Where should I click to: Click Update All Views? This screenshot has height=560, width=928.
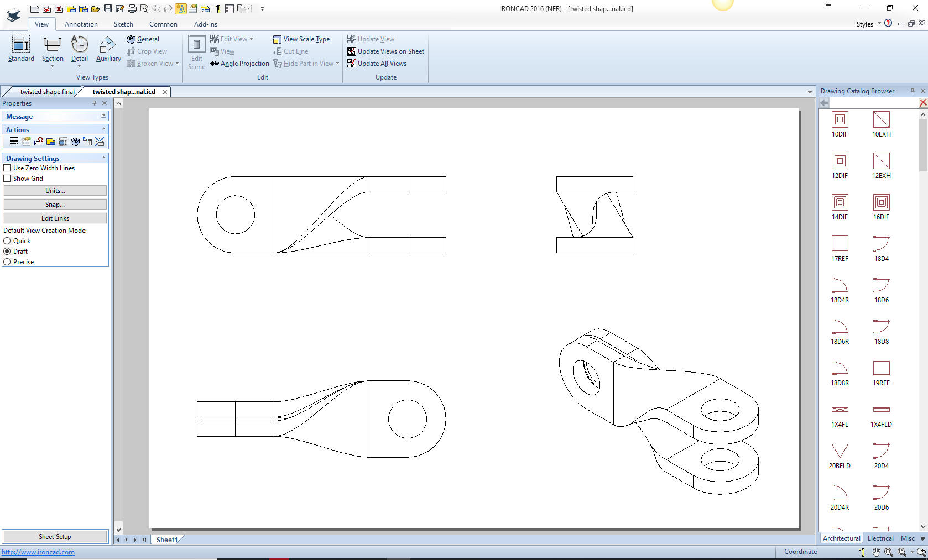377,64
